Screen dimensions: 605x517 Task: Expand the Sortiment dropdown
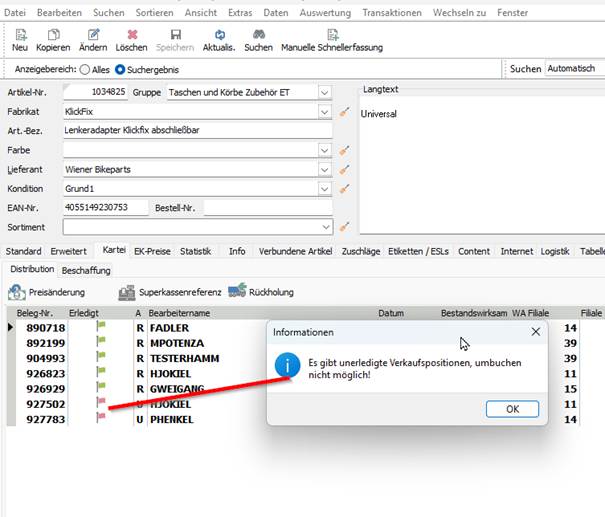click(x=326, y=227)
